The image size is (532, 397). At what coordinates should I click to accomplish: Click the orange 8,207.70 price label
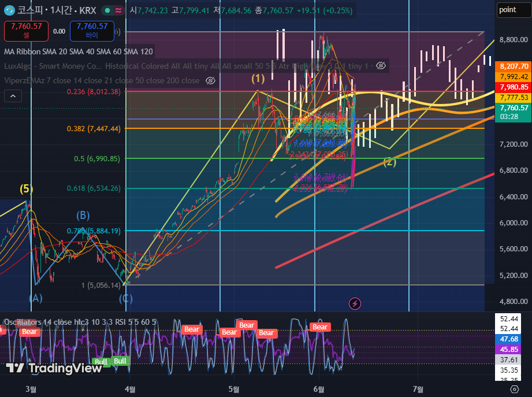[x=514, y=66]
